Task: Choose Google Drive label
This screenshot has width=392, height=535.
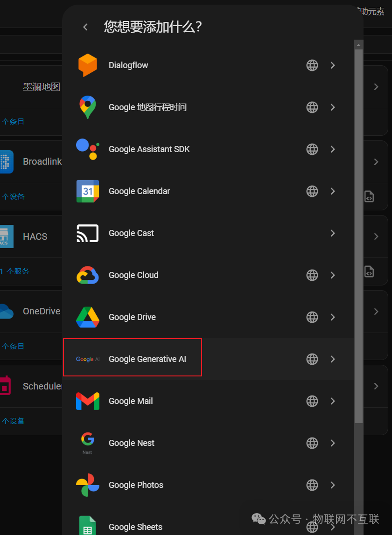Action: click(x=132, y=317)
